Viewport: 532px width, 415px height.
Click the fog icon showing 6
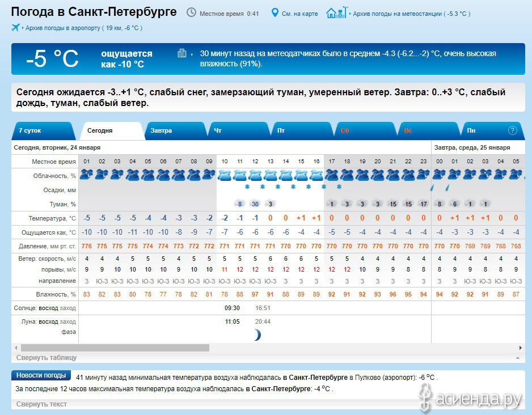tap(455, 204)
